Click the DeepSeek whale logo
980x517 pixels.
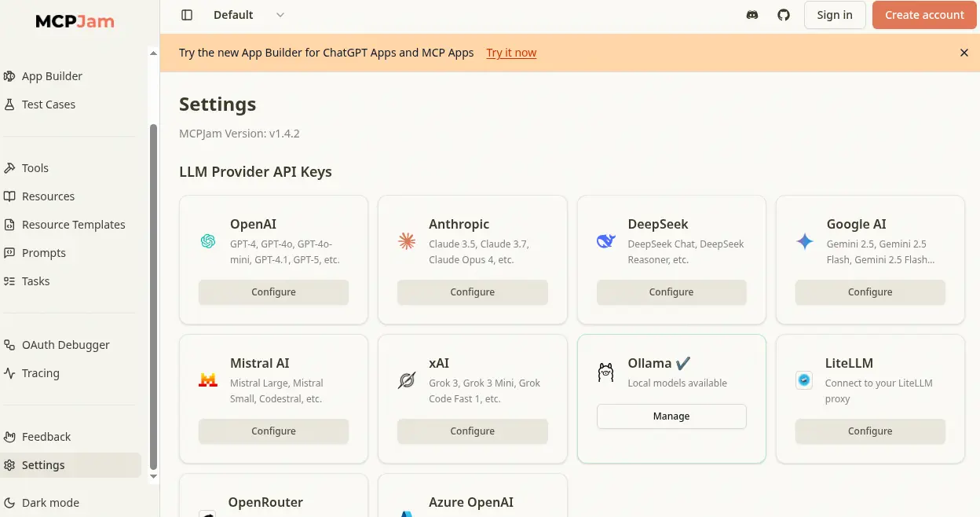(x=605, y=242)
